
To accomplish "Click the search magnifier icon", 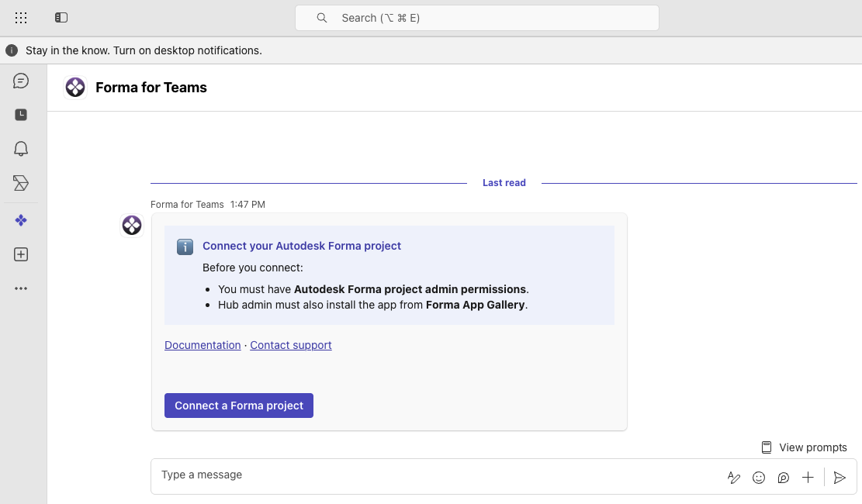I will click(x=322, y=18).
